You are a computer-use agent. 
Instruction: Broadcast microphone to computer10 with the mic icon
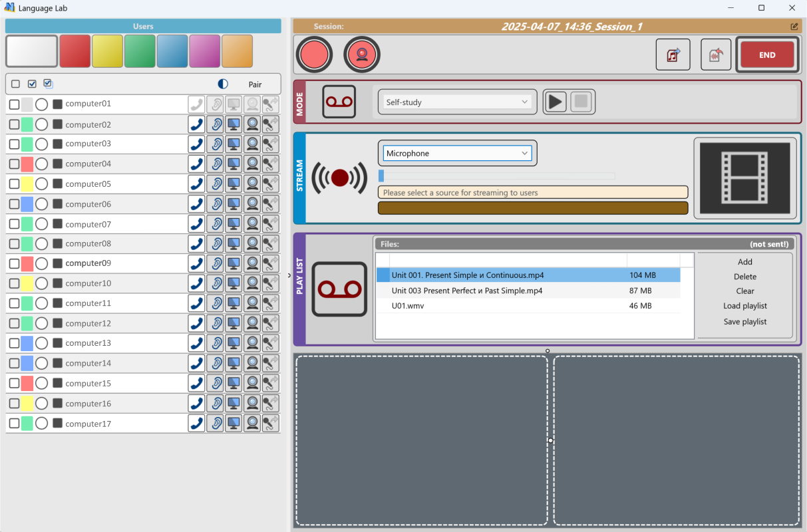coord(270,283)
